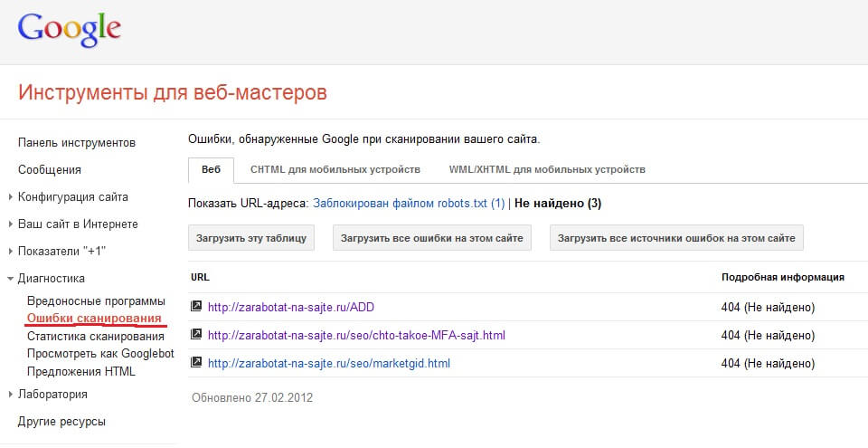Click the icon beside chto-takoe-MFA-sajt.html URL

click(x=196, y=335)
